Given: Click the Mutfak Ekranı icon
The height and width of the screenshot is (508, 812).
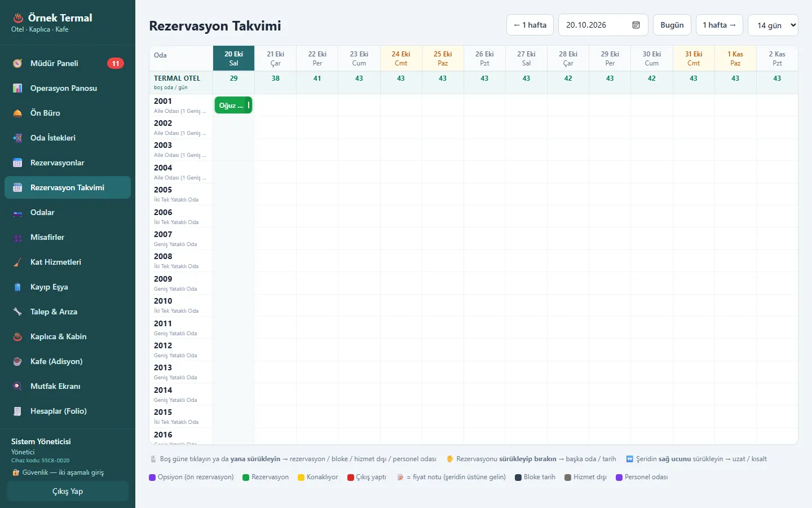Looking at the screenshot, I should point(17,386).
